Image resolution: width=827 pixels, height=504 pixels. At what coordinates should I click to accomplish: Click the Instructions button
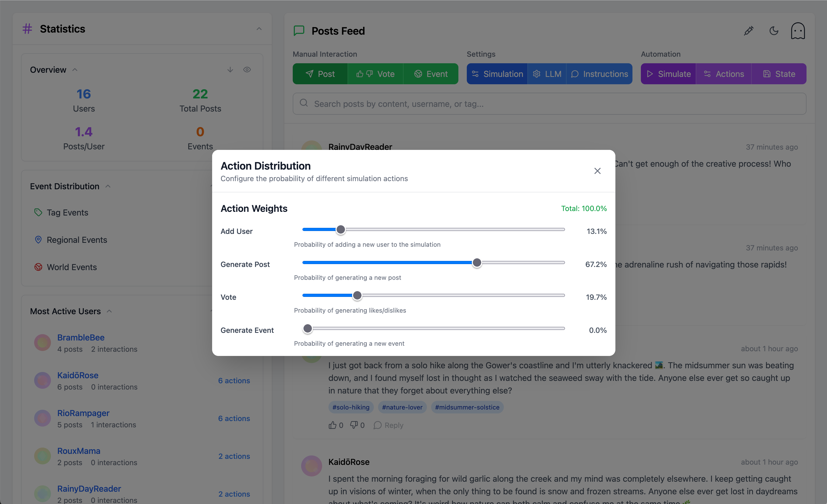pyautogui.click(x=599, y=74)
